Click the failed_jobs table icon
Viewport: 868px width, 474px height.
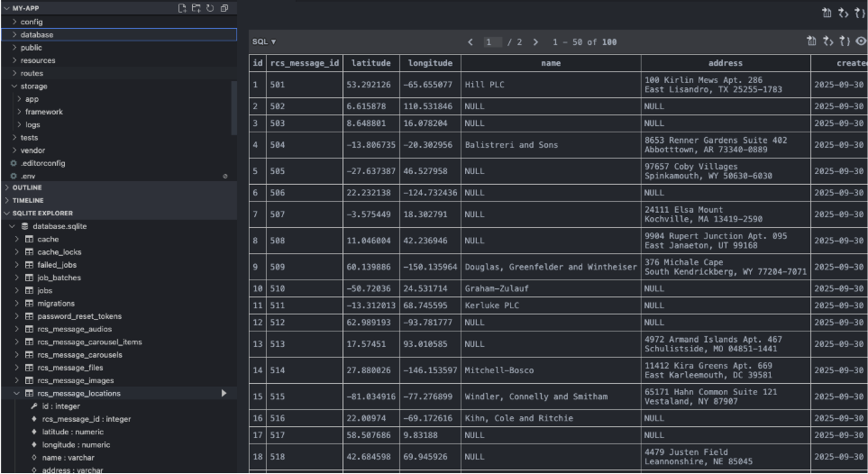click(x=30, y=265)
